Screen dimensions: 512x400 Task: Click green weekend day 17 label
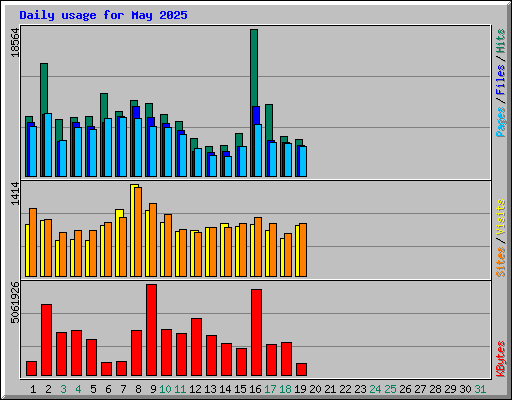tap(270, 389)
